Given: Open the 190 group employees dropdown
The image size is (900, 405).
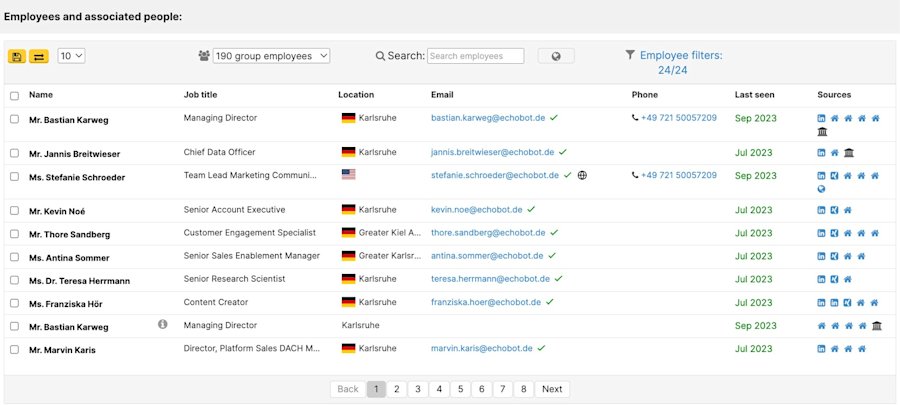Looking at the screenshot, I should 271,56.
